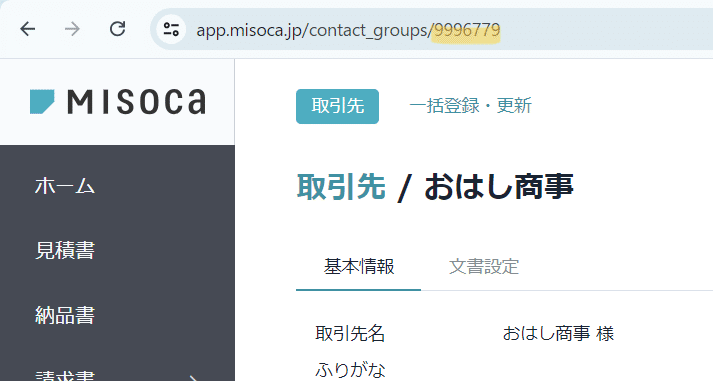Switch to the 基本情報 tab
Viewport: 713px width, 381px height.
(359, 266)
